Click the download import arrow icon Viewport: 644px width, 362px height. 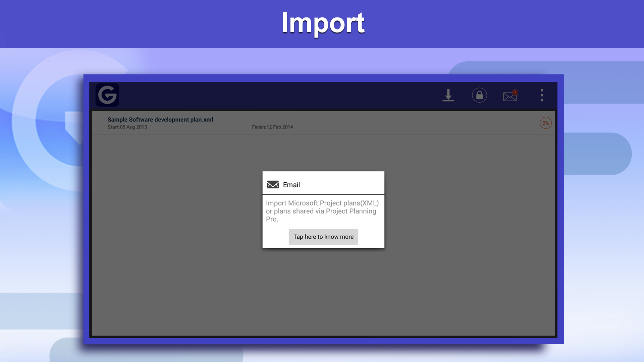(448, 95)
